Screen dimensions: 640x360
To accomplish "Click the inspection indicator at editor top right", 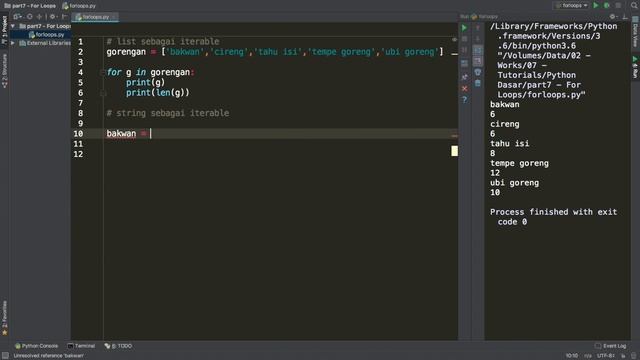I will pyautogui.click(x=454, y=40).
